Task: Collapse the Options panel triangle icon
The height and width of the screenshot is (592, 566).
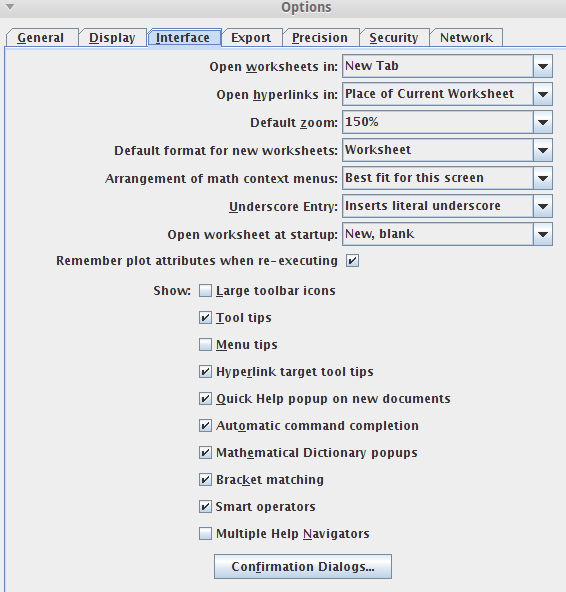Action: pyautogui.click(x=10, y=7)
